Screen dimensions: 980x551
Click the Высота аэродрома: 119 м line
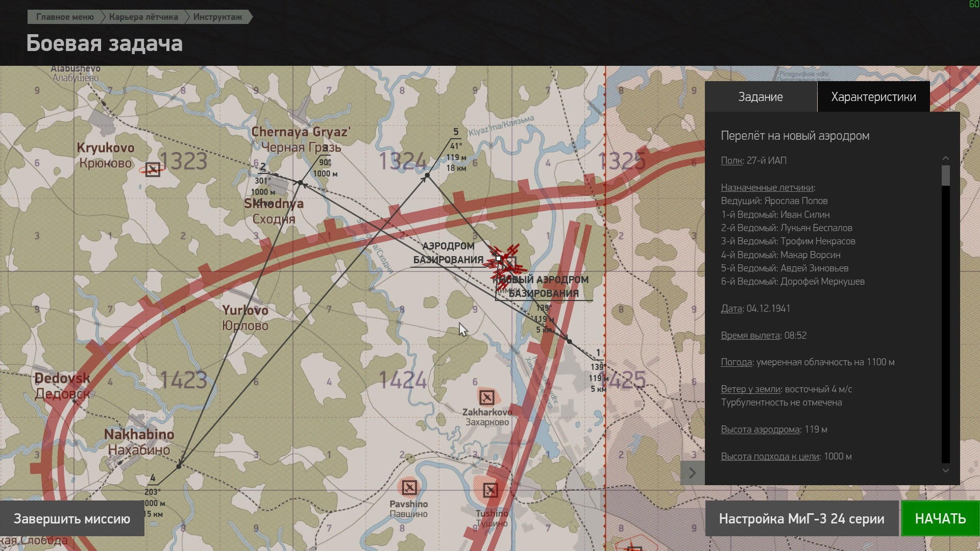pos(774,429)
